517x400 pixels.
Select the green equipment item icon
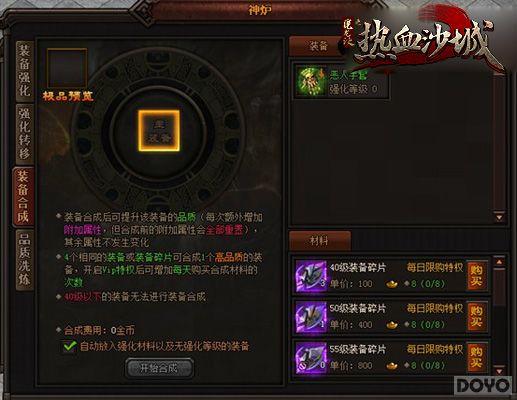pyautogui.click(x=311, y=81)
